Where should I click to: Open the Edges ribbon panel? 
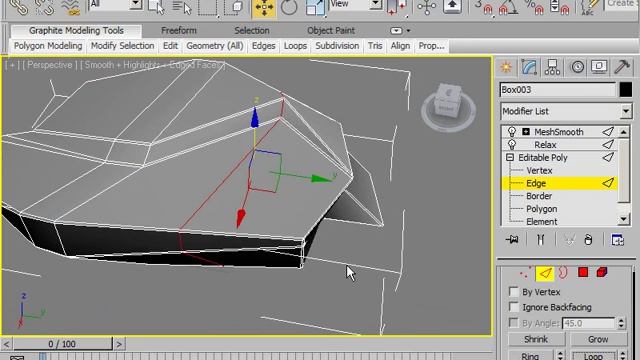click(263, 46)
